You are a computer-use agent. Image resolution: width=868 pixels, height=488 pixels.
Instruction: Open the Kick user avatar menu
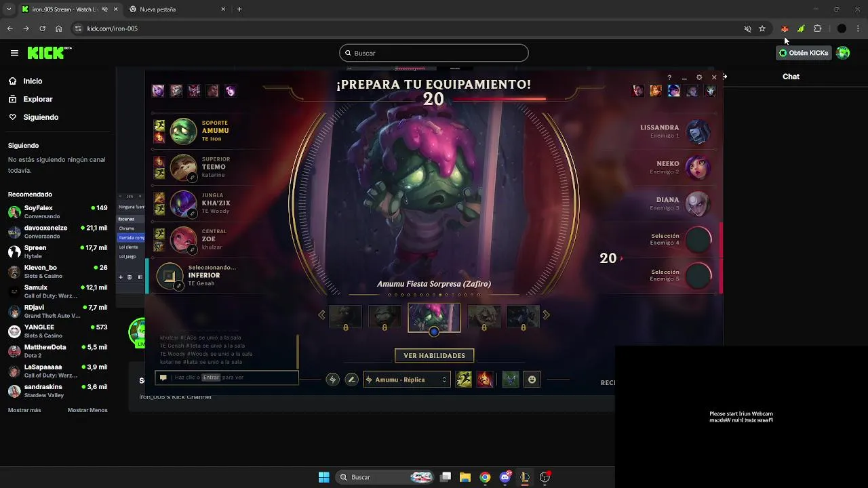[x=843, y=53]
